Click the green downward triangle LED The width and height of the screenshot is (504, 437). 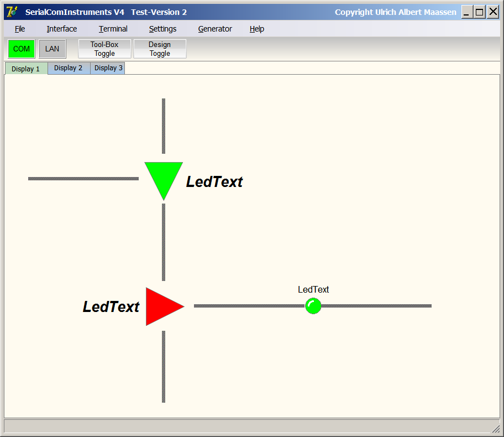coord(164,178)
